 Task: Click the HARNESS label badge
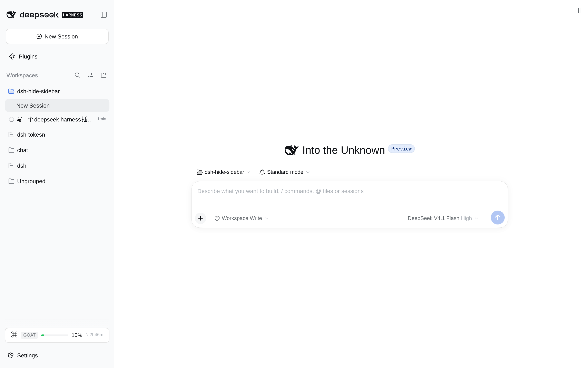[x=72, y=15]
